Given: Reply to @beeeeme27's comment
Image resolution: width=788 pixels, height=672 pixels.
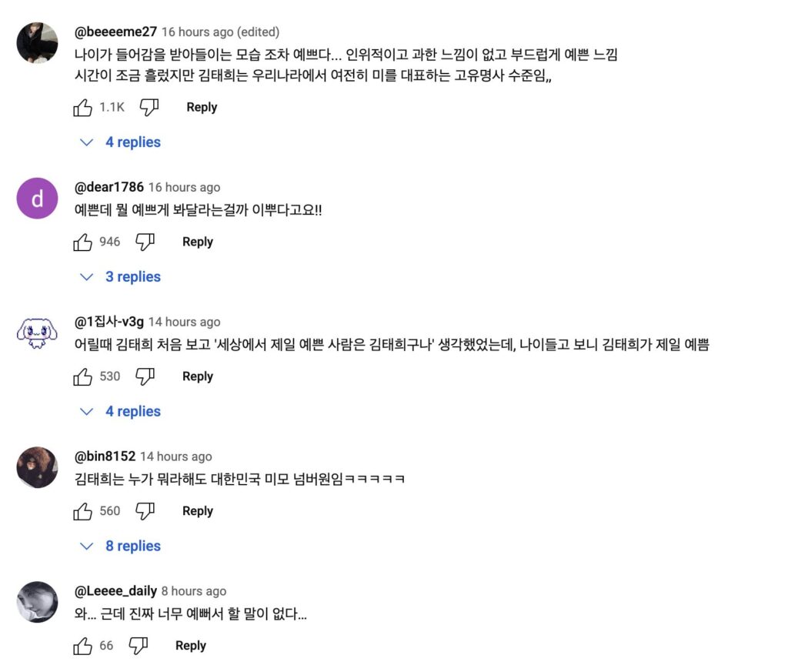Looking at the screenshot, I should coord(202,108).
